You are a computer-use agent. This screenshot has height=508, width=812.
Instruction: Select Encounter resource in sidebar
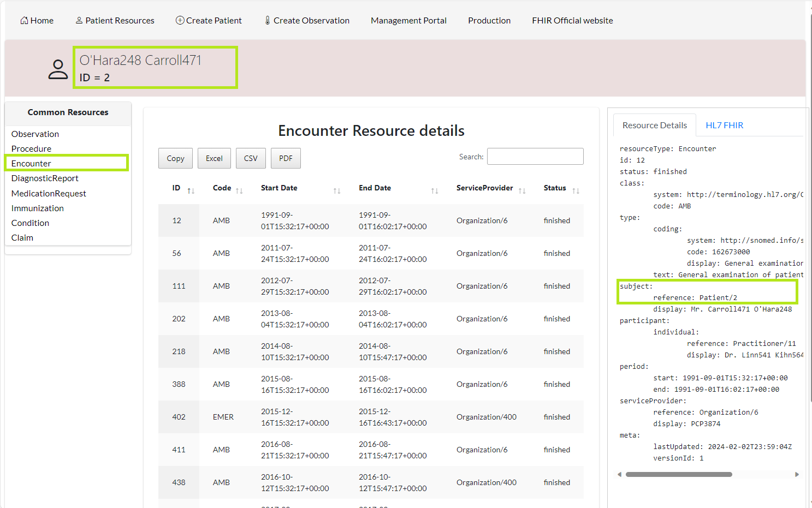coord(31,163)
